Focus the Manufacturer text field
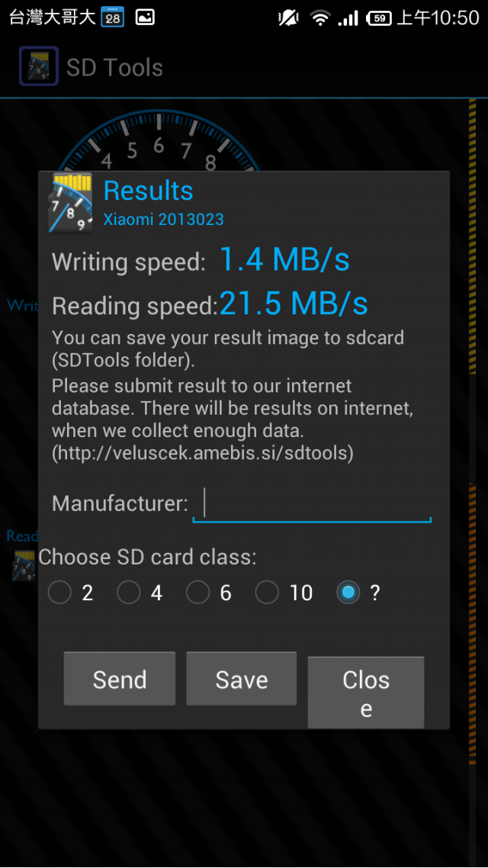Viewport: 488px width, 868px height. [312, 503]
